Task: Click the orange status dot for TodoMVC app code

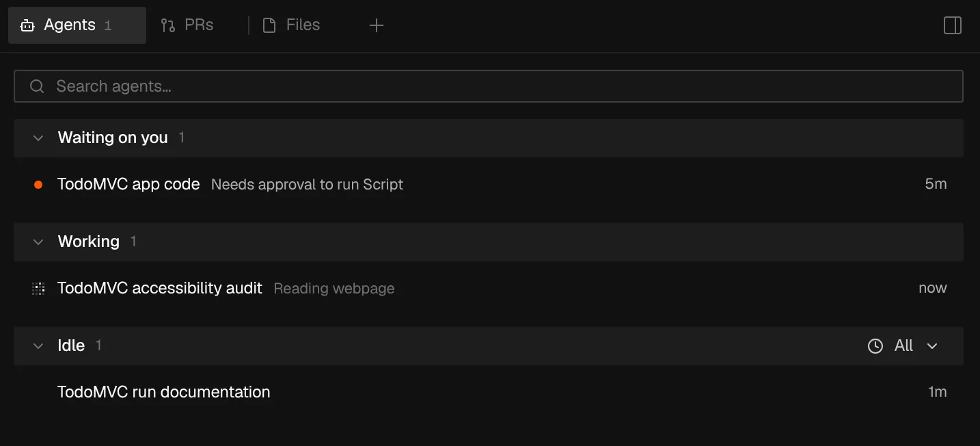Action: (38, 185)
